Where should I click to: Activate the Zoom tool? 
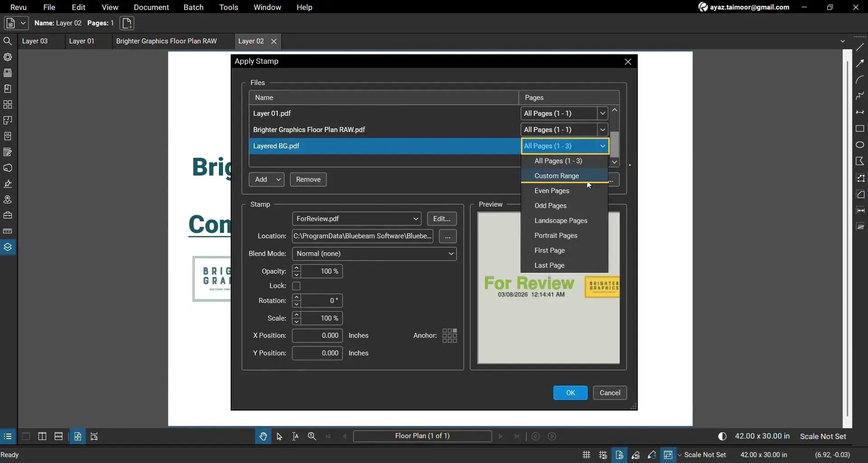point(312,436)
